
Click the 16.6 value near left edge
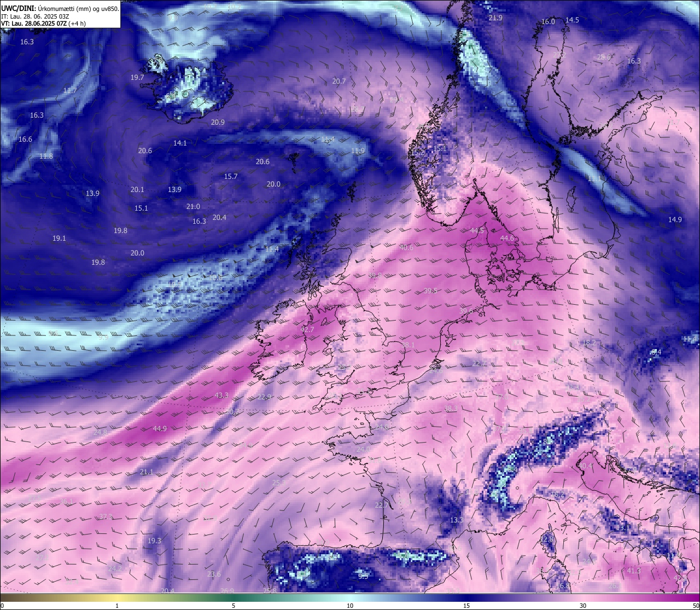(25, 140)
